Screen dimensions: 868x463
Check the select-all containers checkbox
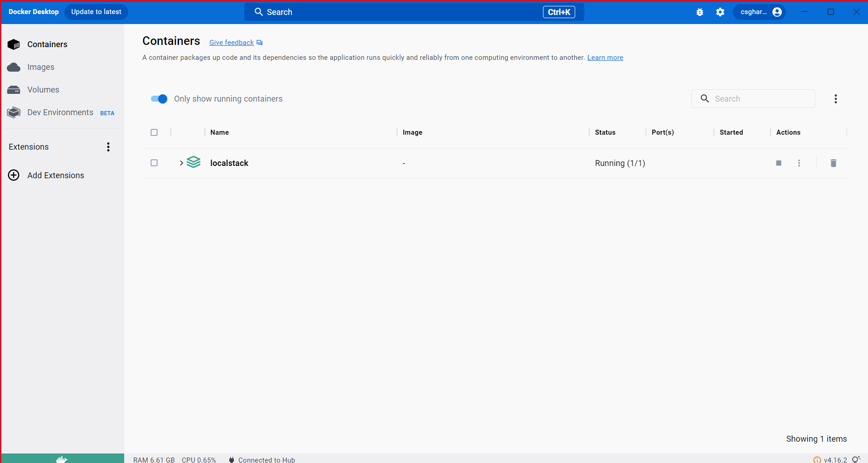click(154, 132)
